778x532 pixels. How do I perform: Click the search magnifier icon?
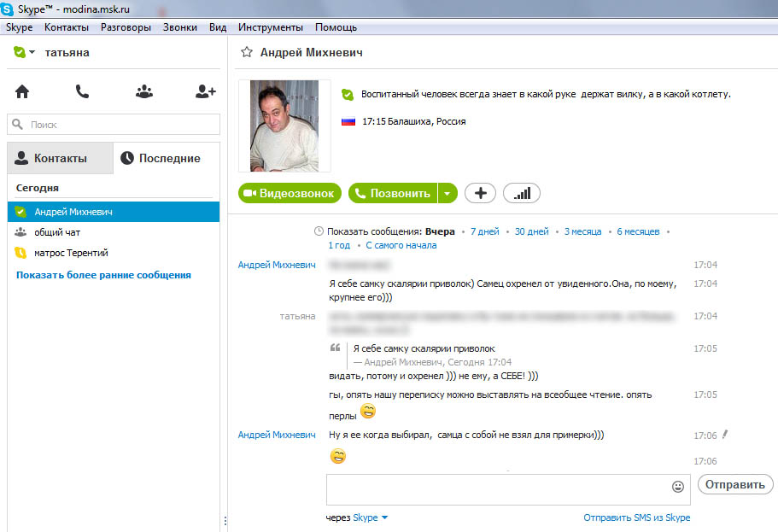17,124
